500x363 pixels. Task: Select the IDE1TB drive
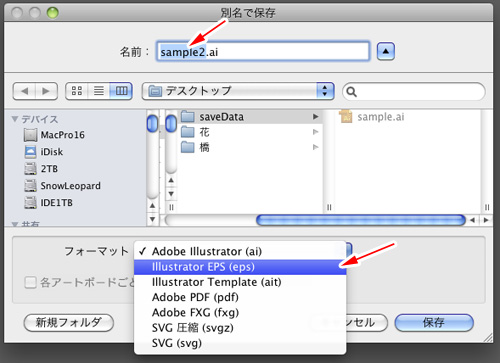(x=48, y=203)
